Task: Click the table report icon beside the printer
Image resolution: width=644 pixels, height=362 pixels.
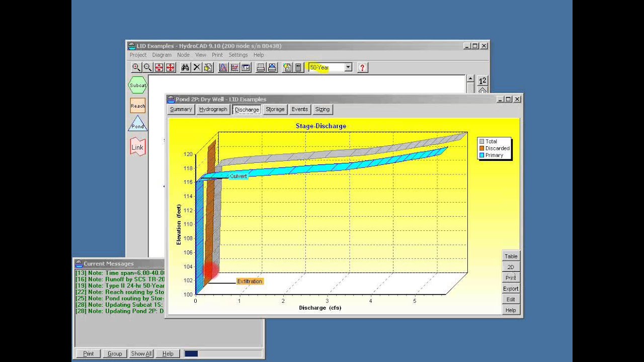Action: (x=246, y=67)
